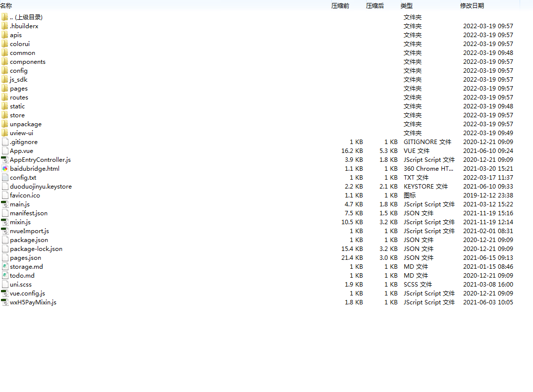Select the store folder icon

click(5, 115)
